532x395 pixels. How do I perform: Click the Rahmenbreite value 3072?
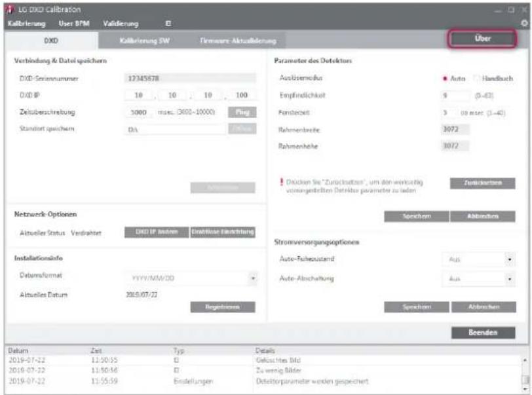click(x=455, y=129)
